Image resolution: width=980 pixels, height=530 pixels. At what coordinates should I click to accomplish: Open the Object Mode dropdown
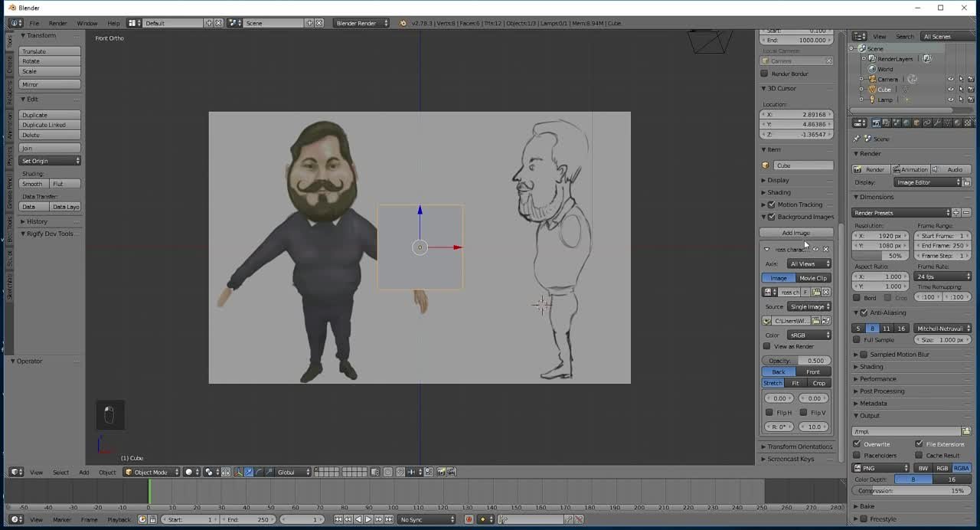pyautogui.click(x=151, y=472)
